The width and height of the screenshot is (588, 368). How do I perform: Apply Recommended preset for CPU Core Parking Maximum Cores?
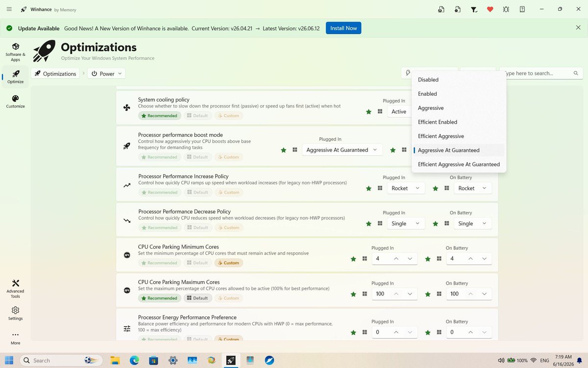point(160,298)
